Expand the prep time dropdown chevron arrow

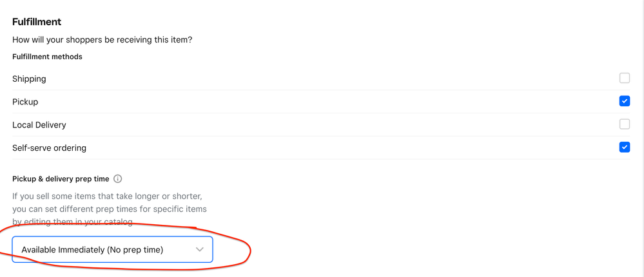pos(200,249)
